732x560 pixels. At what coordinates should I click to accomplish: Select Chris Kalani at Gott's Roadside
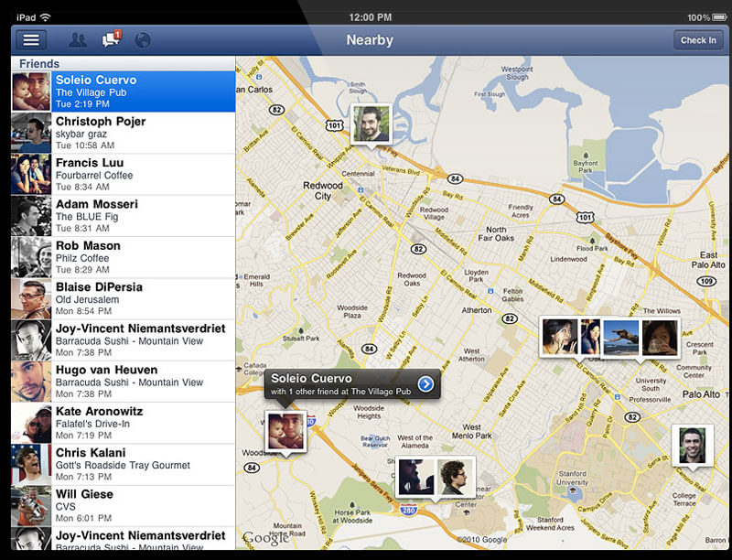[x=124, y=465]
